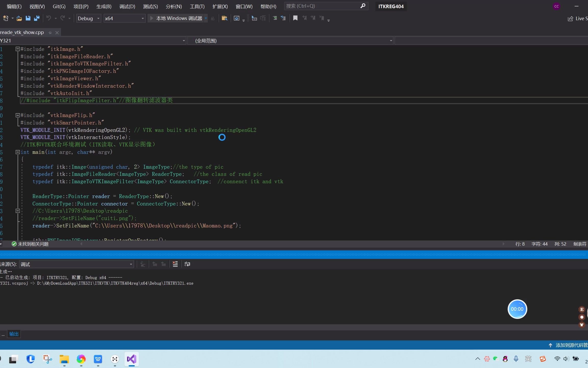Click the Open File folder icon
Screen dimensions: 588x368
pos(19,18)
